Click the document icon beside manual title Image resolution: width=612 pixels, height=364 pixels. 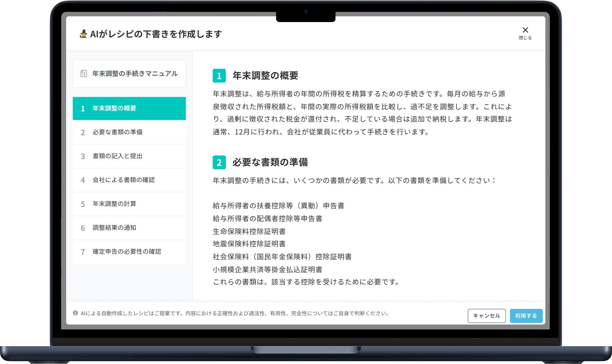84,73
